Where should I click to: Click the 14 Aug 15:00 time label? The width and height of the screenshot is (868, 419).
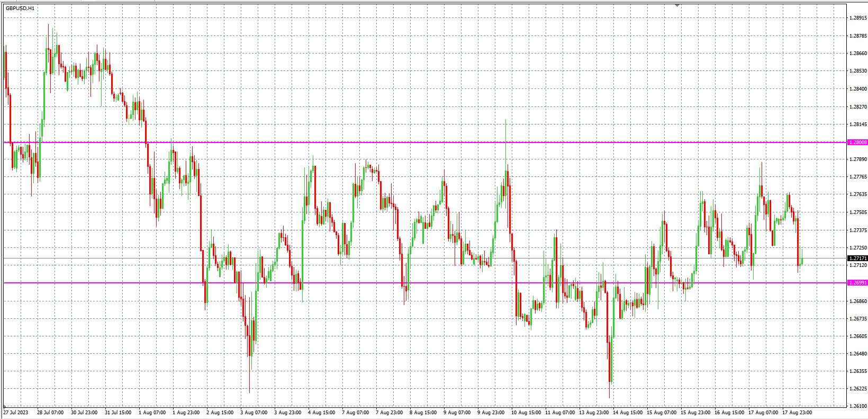[627, 413]
